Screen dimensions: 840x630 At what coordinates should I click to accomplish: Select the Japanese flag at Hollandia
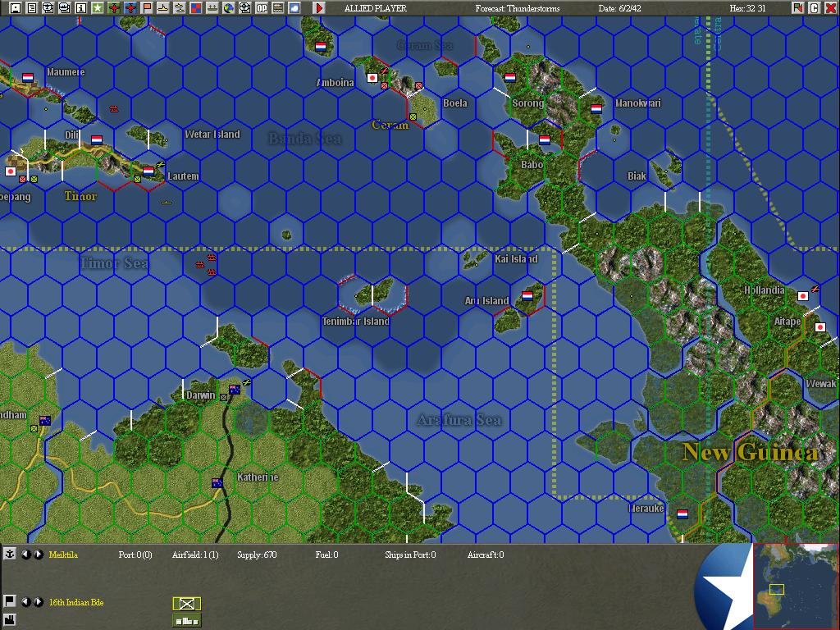pos(802,295)
